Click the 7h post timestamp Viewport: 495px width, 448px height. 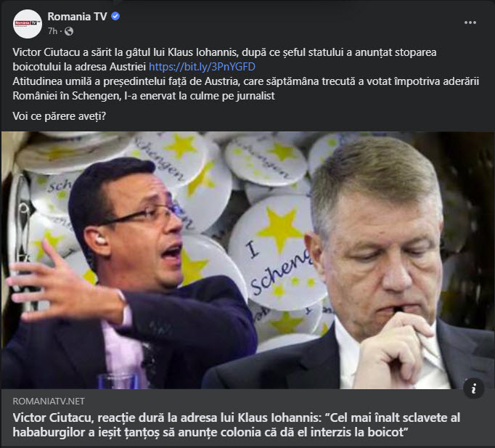click(x=52, y=31)
